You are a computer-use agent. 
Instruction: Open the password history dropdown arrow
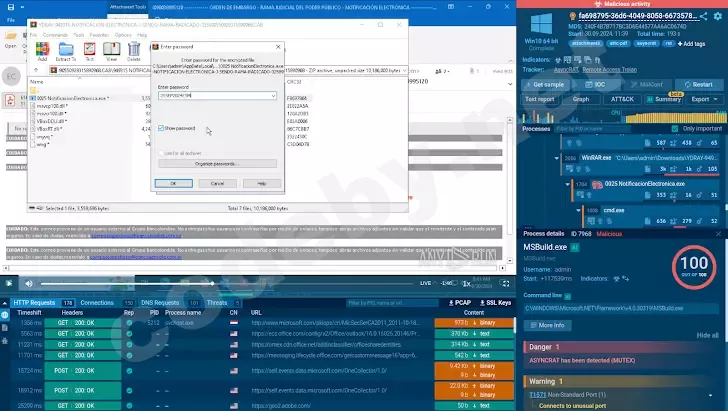click(273, 96)
